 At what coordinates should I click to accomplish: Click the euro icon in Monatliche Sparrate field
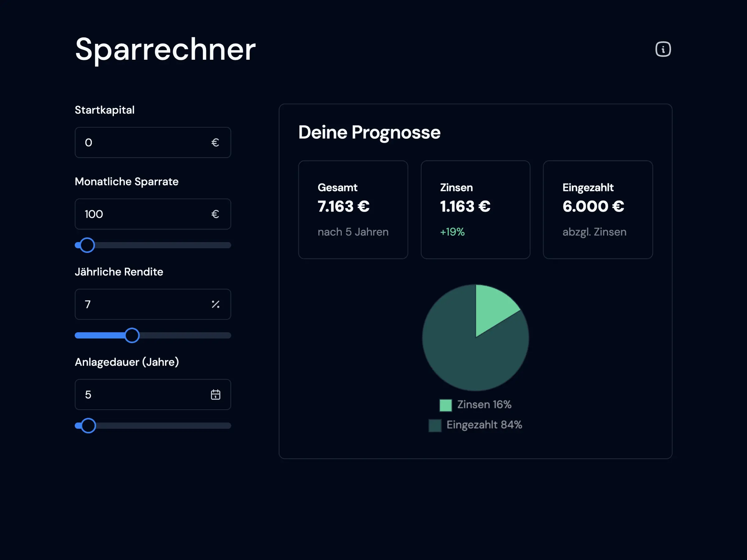[x=215, y=214]
